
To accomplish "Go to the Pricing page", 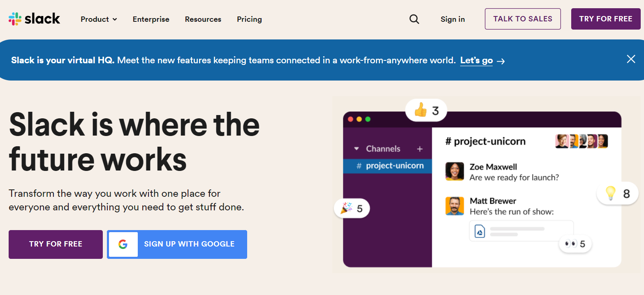I will [x=249, y=19].
